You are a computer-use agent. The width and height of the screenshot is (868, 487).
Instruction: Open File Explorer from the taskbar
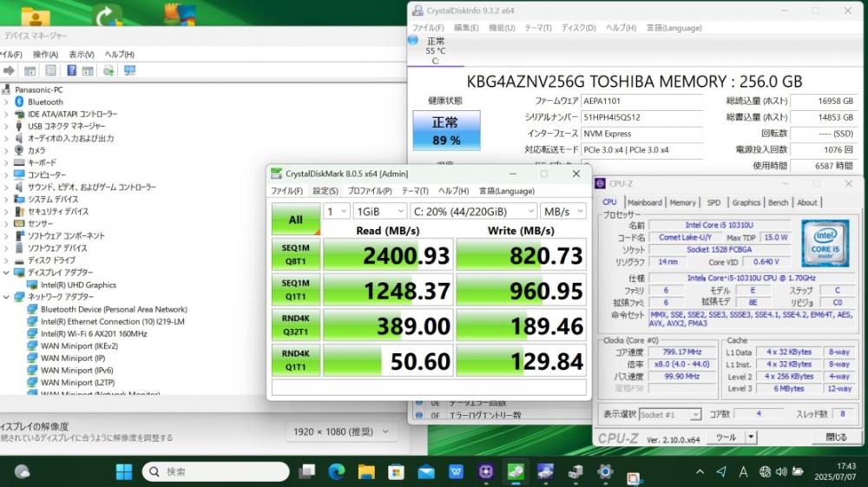click(x=366, y=471)
